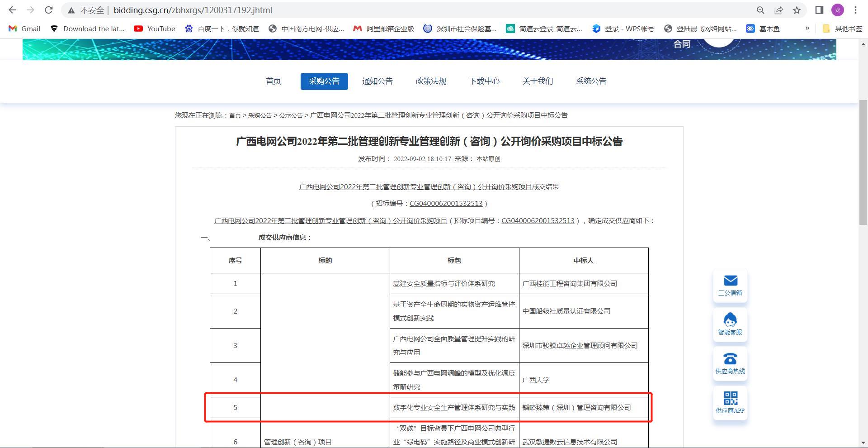Go to the 首页 navigation tab
868x448 pixels.
(x=273, y=81)
